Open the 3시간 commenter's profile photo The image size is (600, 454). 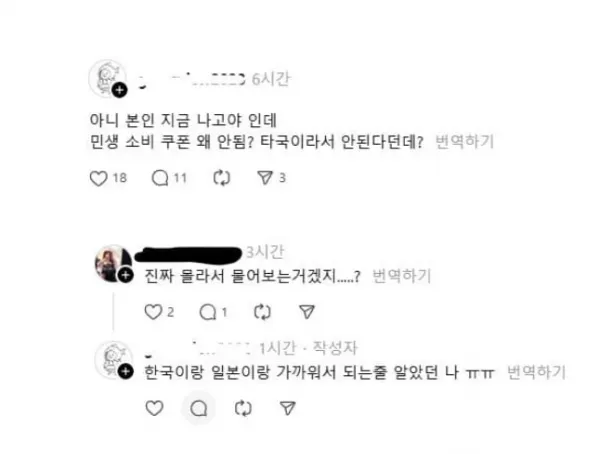(113, 264)
